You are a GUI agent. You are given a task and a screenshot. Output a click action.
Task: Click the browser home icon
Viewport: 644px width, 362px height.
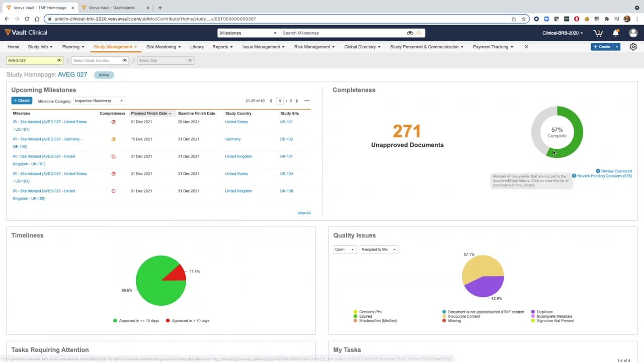[x=37, y=19]
